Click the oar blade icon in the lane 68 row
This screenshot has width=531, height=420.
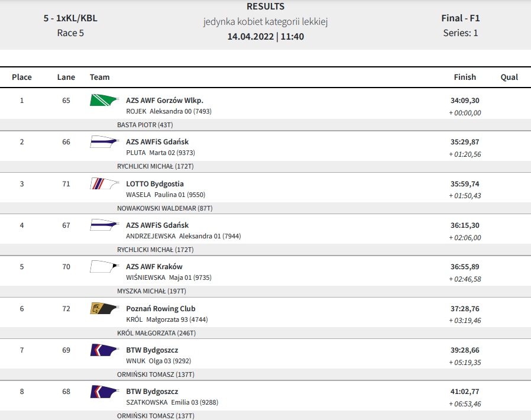click(104, 392)
